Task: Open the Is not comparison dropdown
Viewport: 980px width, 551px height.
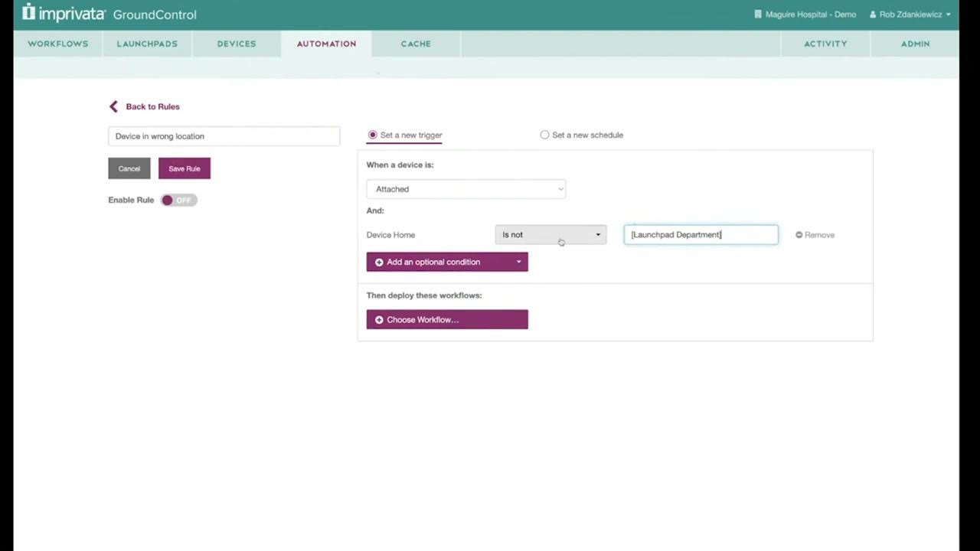Action: 550,235
